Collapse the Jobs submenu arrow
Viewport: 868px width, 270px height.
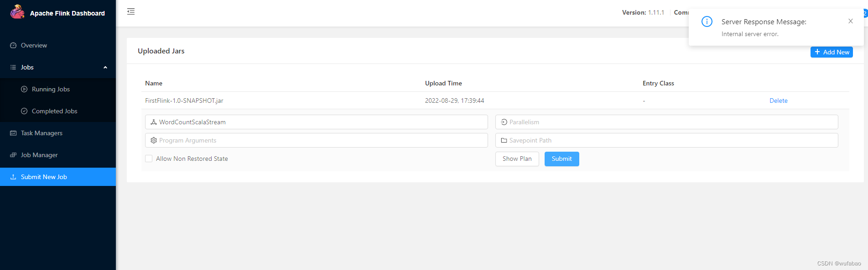tap(105, 67)
